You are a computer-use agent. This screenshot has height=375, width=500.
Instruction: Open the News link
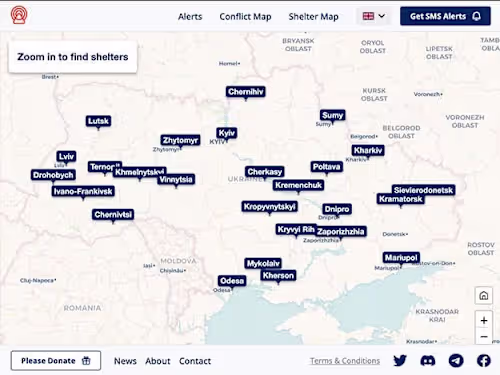pyautogui.click(x=125, y=361)
